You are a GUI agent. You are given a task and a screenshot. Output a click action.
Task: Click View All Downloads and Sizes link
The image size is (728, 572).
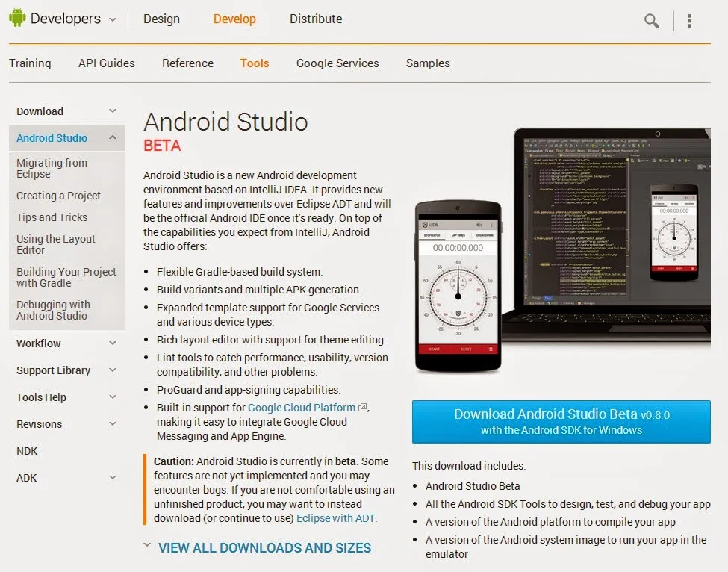point(264,548)
